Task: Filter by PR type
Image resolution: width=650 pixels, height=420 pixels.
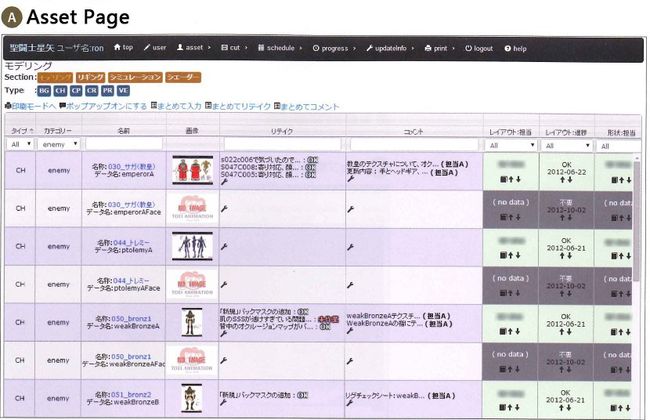Action: click(x=107, y=91)
